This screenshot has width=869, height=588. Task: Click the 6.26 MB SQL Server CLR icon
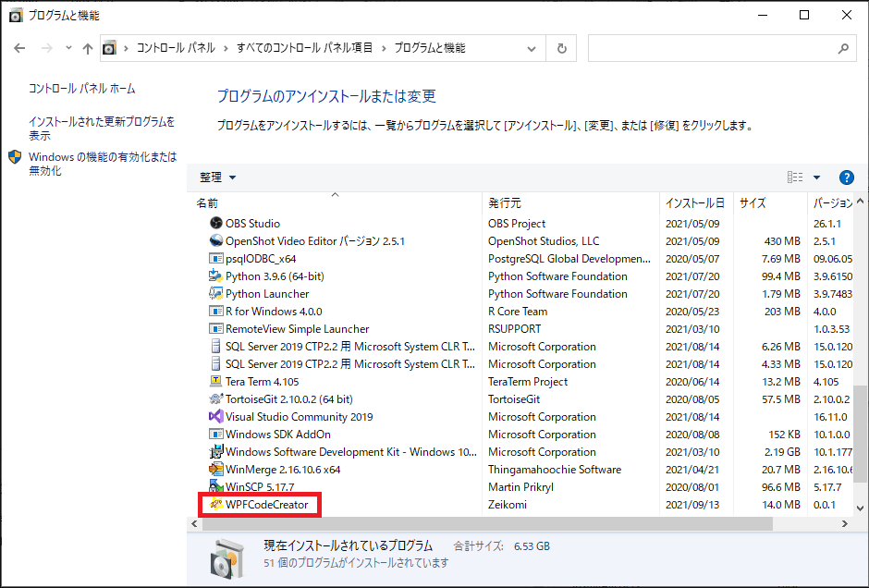215,347
